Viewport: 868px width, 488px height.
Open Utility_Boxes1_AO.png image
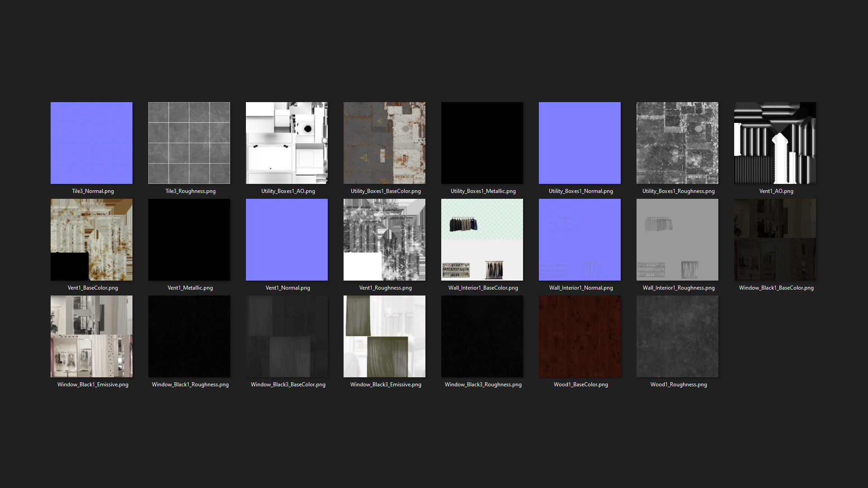coord(287,143)
